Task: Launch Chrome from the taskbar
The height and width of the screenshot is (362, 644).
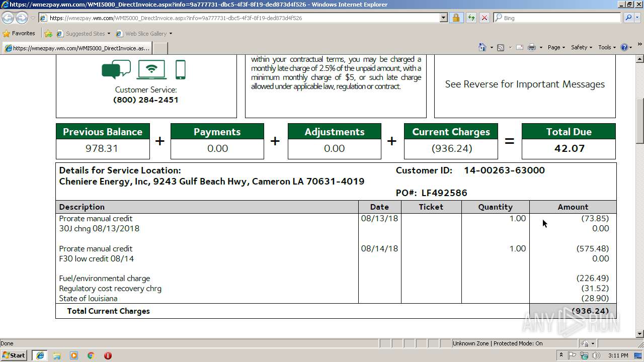Action: coord(91,355)
